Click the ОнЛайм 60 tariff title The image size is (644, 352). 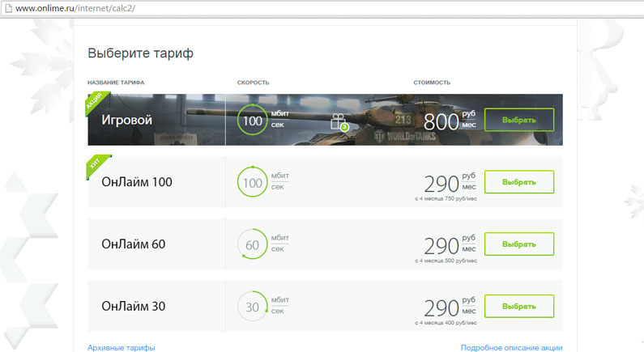(134, 244)
